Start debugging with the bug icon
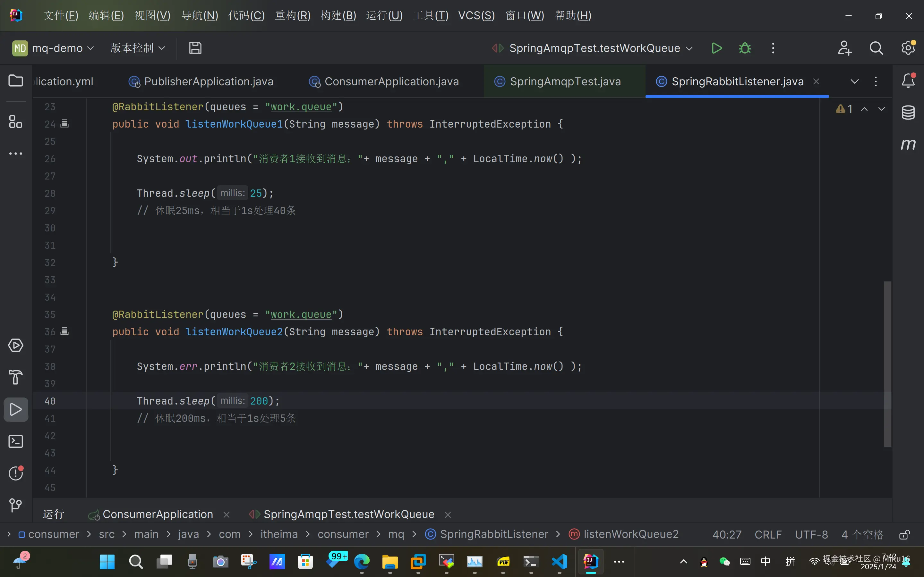 tap(745, 48)
